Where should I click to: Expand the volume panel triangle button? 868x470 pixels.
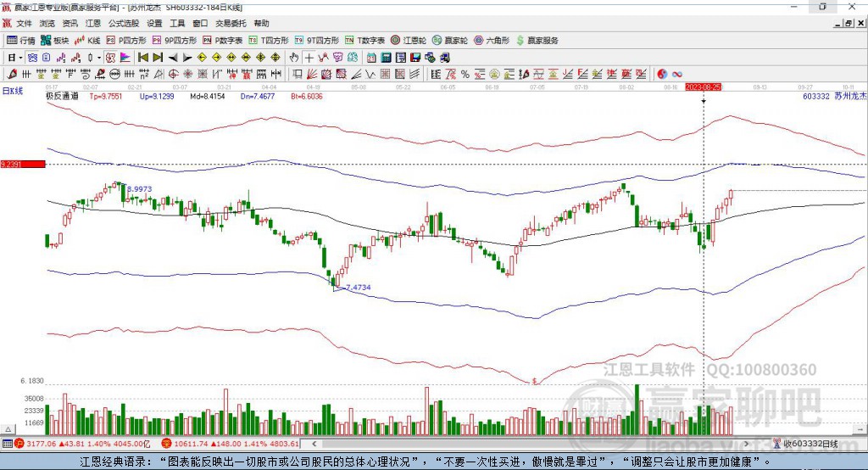(8, 429)
